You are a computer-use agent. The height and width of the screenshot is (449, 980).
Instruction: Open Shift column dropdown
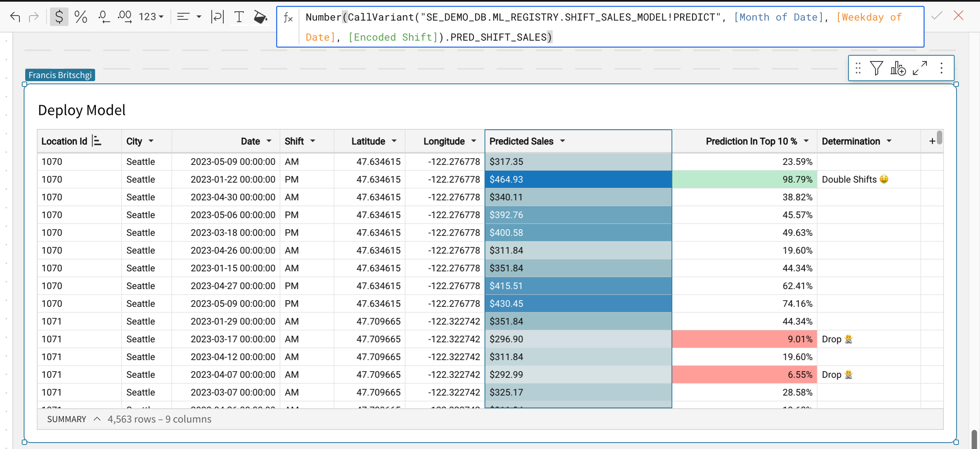pos(313,141)
